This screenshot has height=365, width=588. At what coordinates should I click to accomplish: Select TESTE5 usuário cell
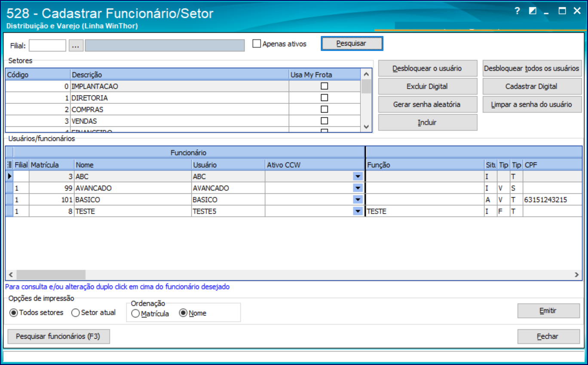pyautogui.click(x=228, y=211)
